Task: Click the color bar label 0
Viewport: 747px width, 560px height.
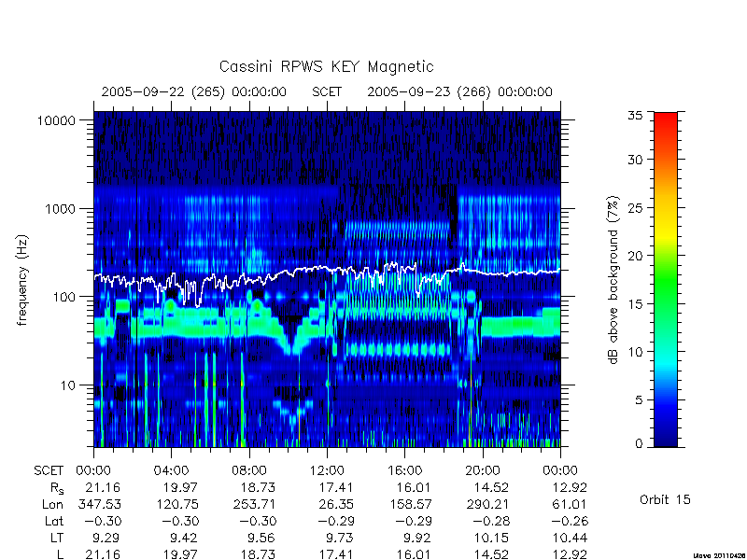Action: (x=639, y=444)
